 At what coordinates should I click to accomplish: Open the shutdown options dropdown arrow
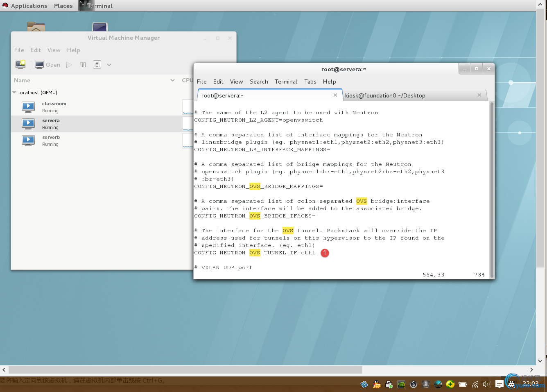click(109, 65)
